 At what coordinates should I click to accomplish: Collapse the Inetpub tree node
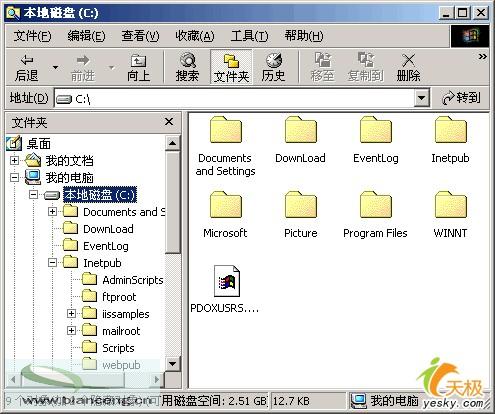coord(52,263)
